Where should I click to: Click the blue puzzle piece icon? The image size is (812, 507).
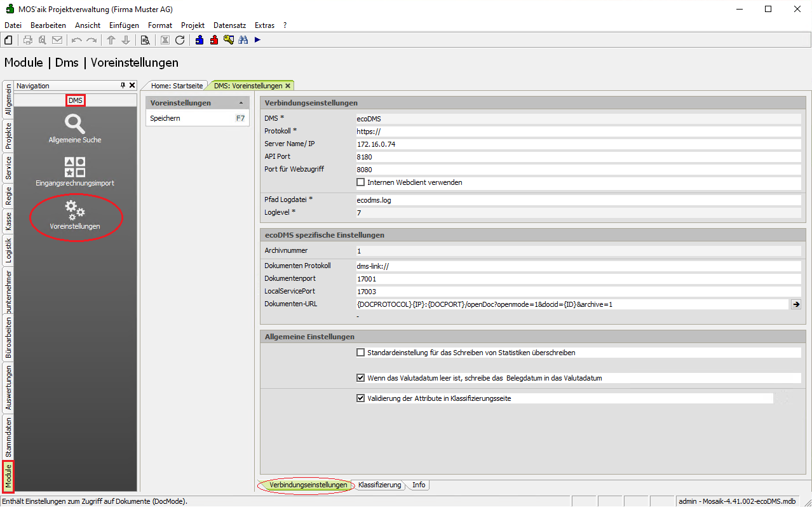(200, 40)
